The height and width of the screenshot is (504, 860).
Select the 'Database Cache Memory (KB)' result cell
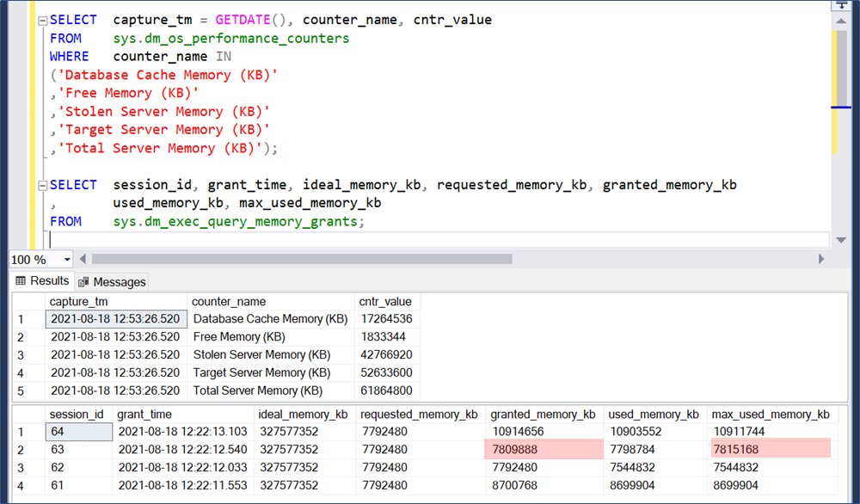point(271,319)
